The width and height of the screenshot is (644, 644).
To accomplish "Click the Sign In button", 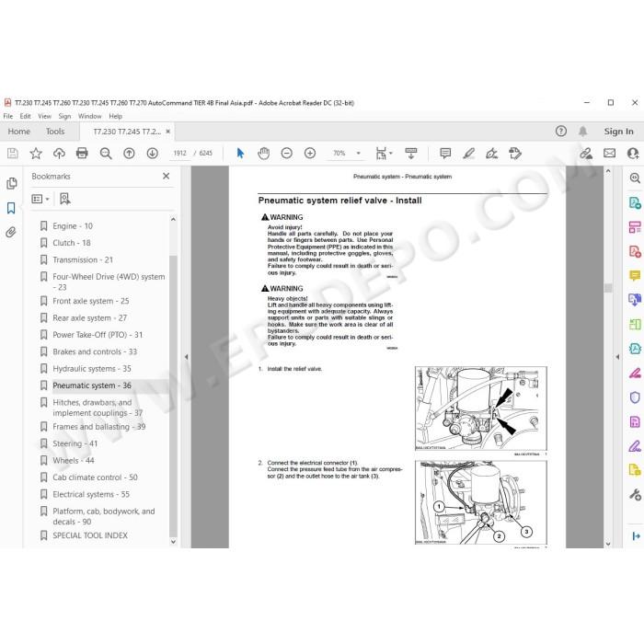I will pos(618,132).
